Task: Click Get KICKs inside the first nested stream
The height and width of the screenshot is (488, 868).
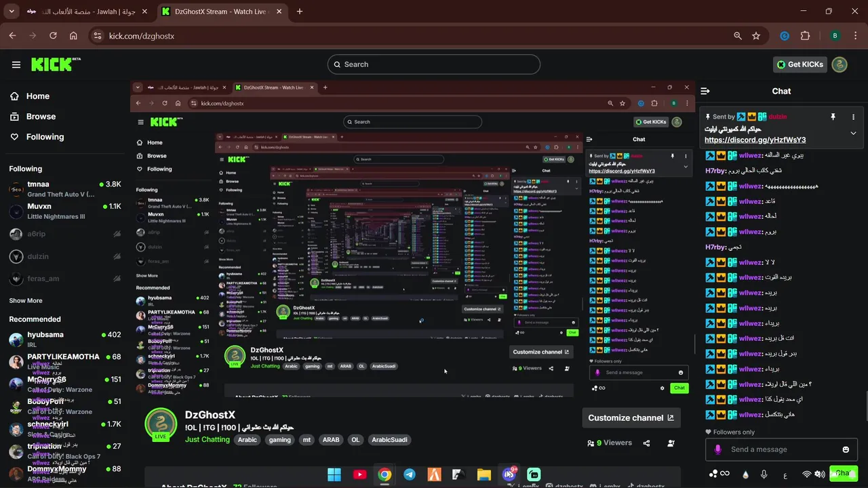Action: pyautogui.click(x=652, y=122)
